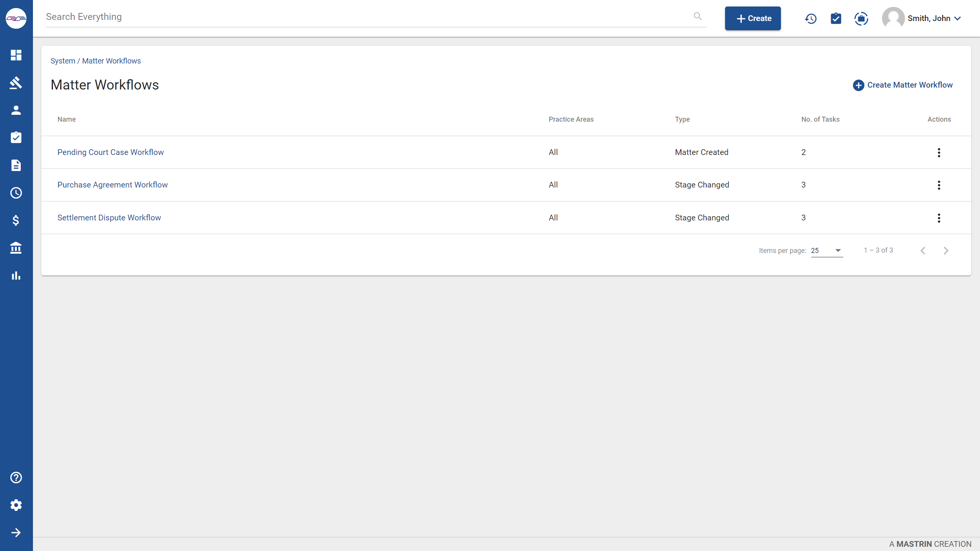Select the contacts/person icon in sidebar

point(16,110)
